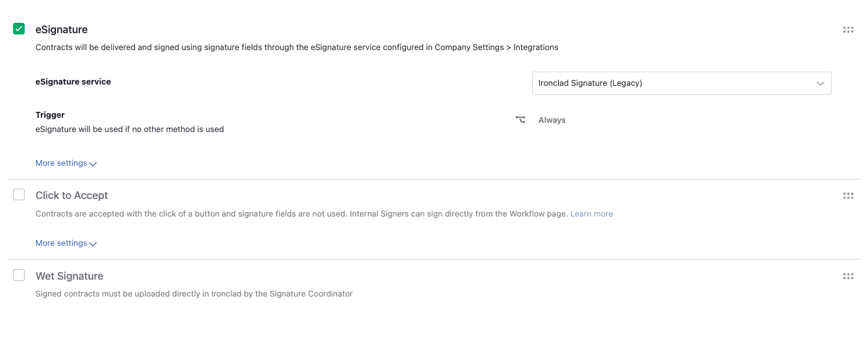
Task: Open the Learn more link
Action: tap(591, 213)
